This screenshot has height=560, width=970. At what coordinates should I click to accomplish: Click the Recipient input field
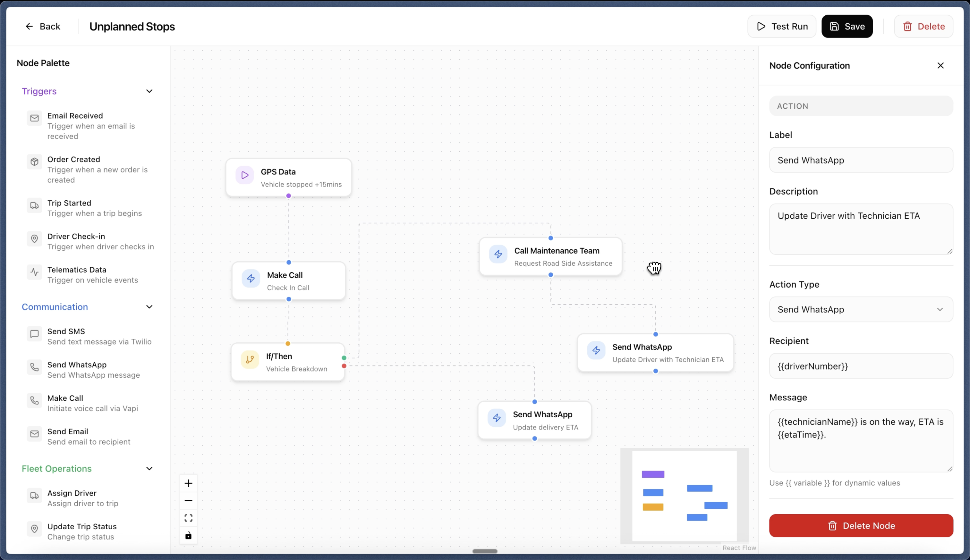click(x=861, y=366)
